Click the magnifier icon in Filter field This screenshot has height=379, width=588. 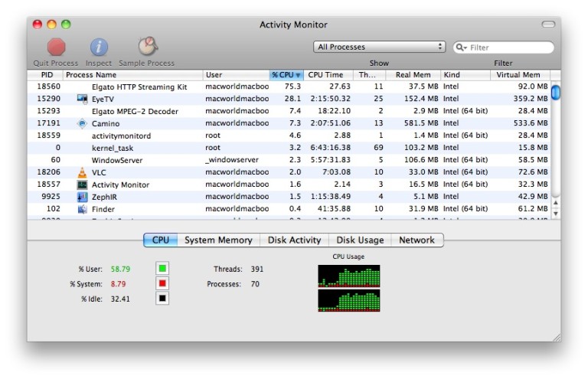[461, 47]
